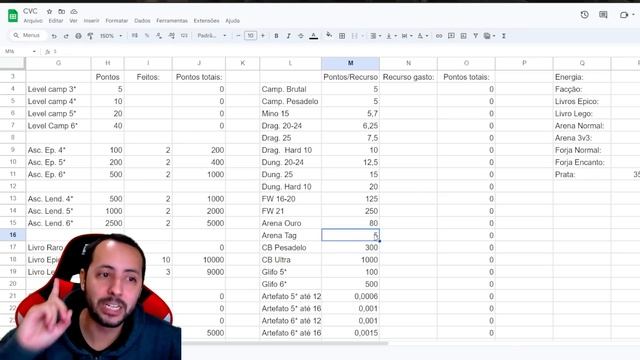Select the 'Forja Encanto:' cell
Image resolution: width=640 pixels, height=360 pixels.
coord(582,162)
